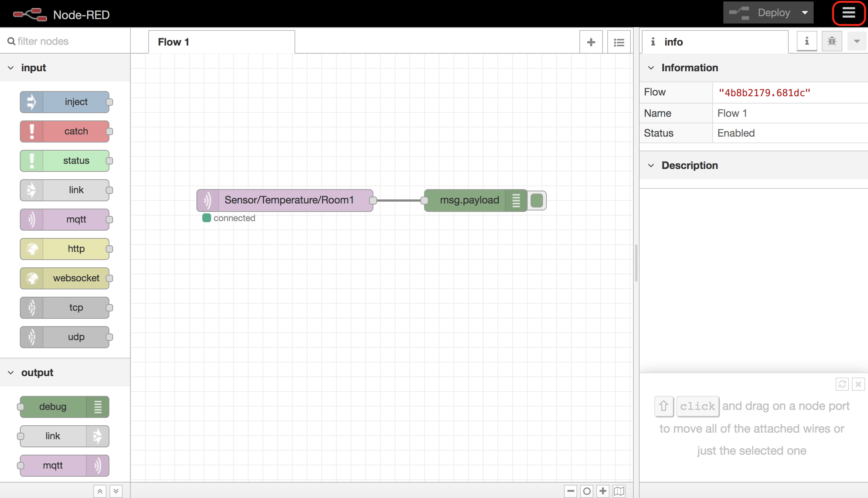Close the tips box
The image size is (868, 498).
(858, 384)
